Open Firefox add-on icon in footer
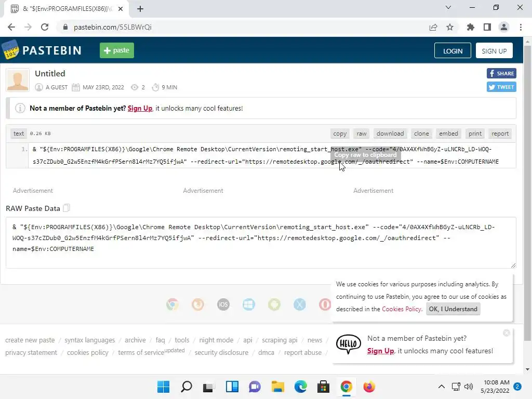The height and width of the screenshot is (399, 532). pyautogui.click(x=198, y=304)
